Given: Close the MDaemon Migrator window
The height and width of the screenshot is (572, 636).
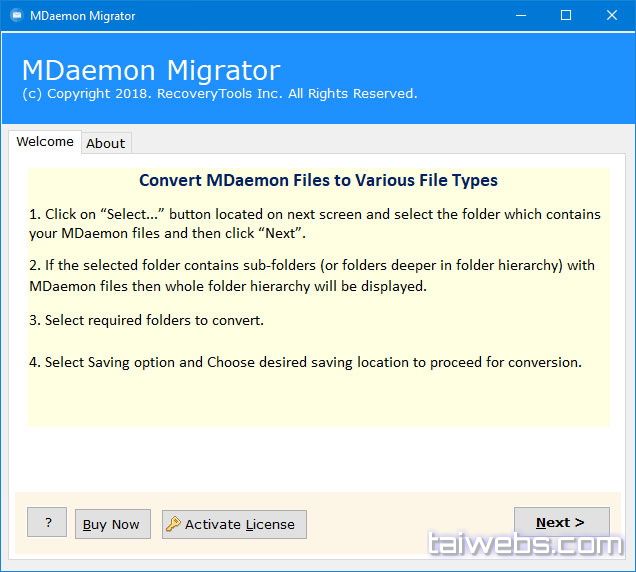Looking at the screenshot, I should 612,15.
